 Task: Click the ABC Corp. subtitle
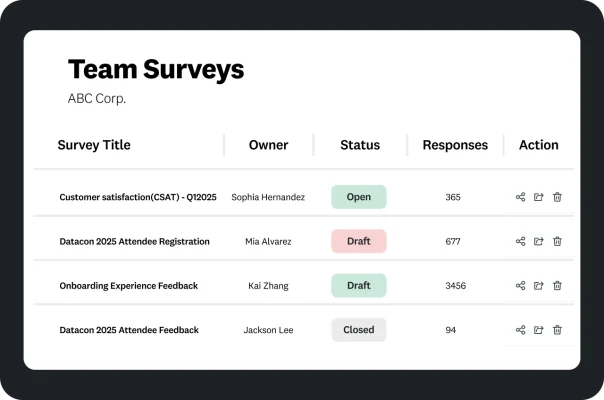pyautogui.click(x=97, y=98)
